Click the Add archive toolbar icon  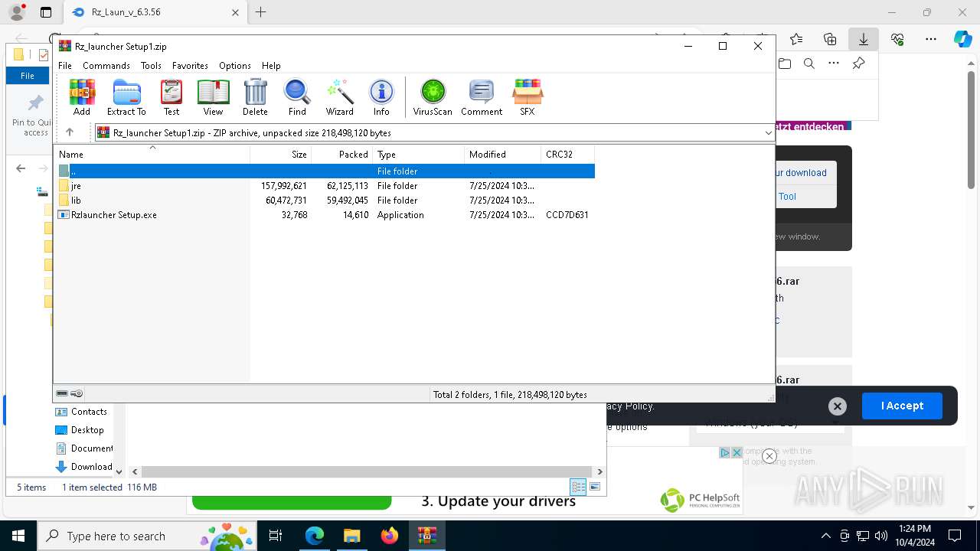82,97
